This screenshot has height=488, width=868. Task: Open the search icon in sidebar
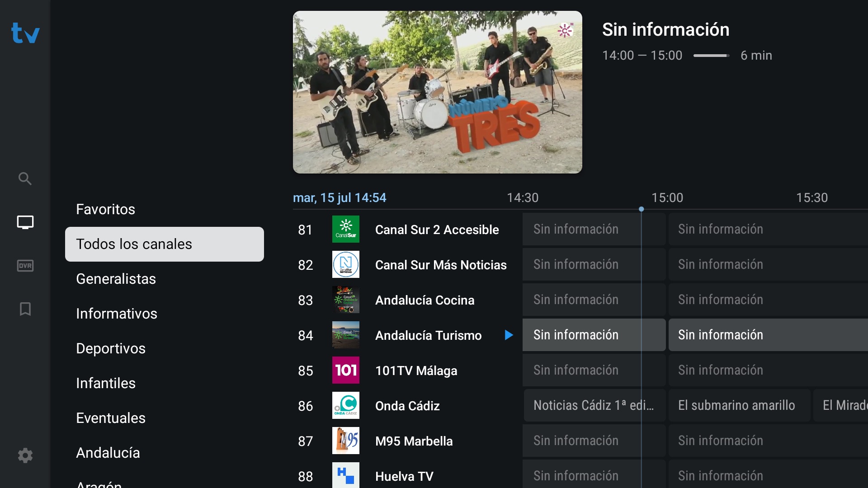[x=25, y=179]
